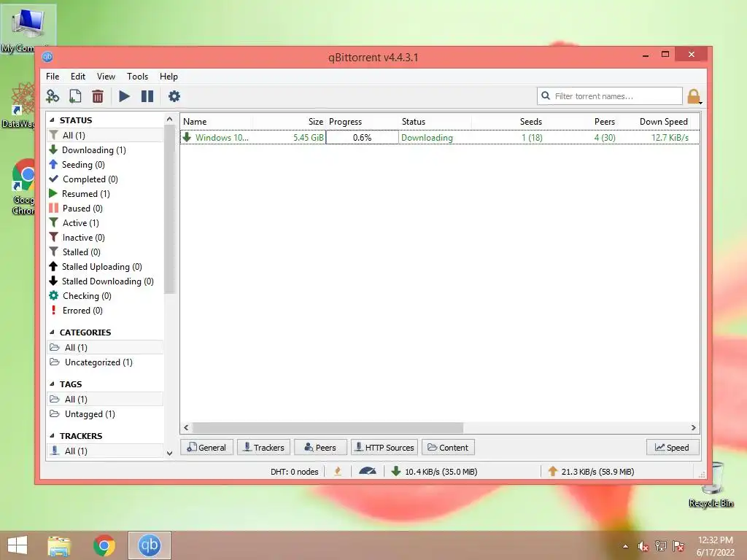Click the Add Torrent File toolbar icon
747x560 pixels.
click(75, 96)
